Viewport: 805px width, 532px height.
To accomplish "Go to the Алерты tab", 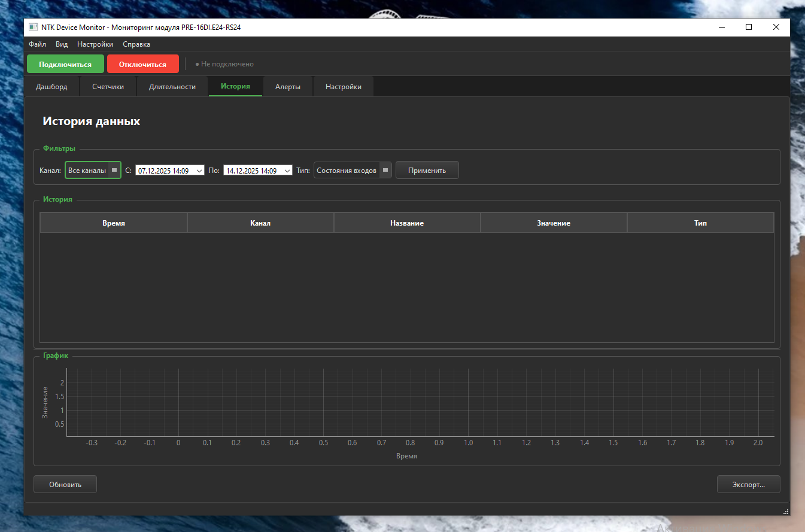I will coord(288,87).
